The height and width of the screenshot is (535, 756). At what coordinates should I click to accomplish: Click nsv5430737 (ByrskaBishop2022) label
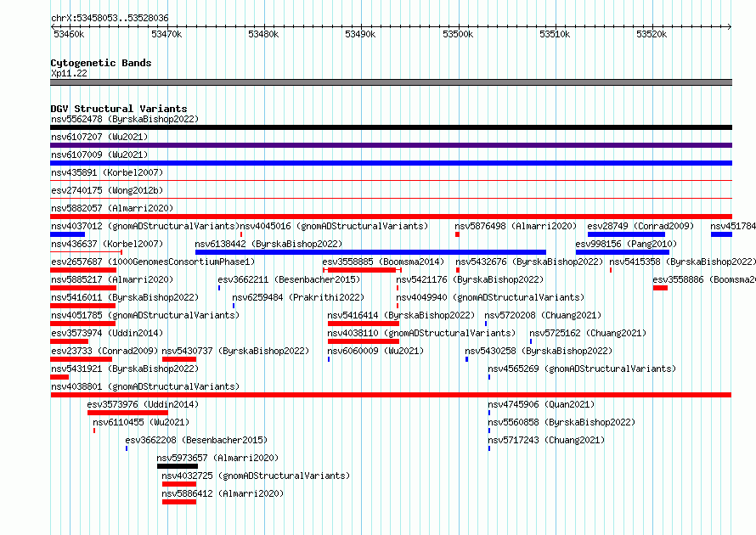coord(235,351)
